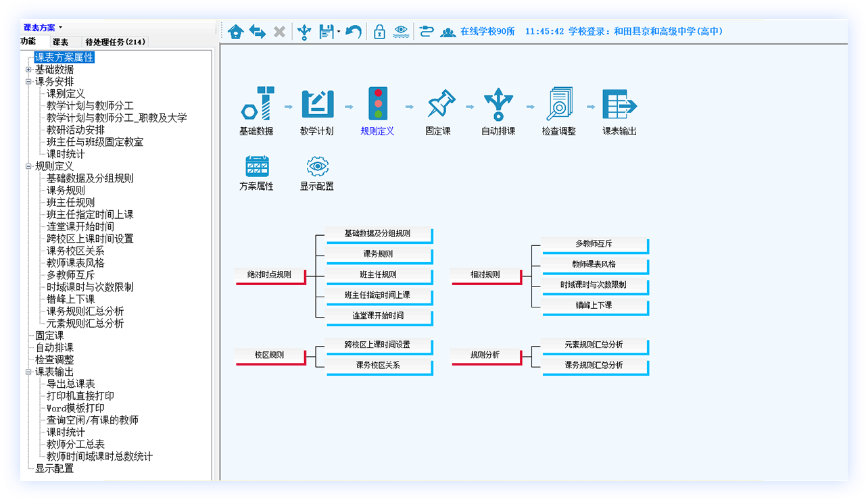Collapse the 规则定义 tree node

click(28, 166)
